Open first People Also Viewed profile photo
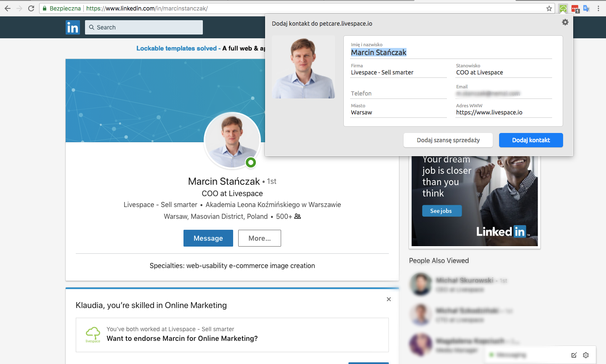Image resolution: width=606 pixels, height=364 pixels. [x=421, y=284]
